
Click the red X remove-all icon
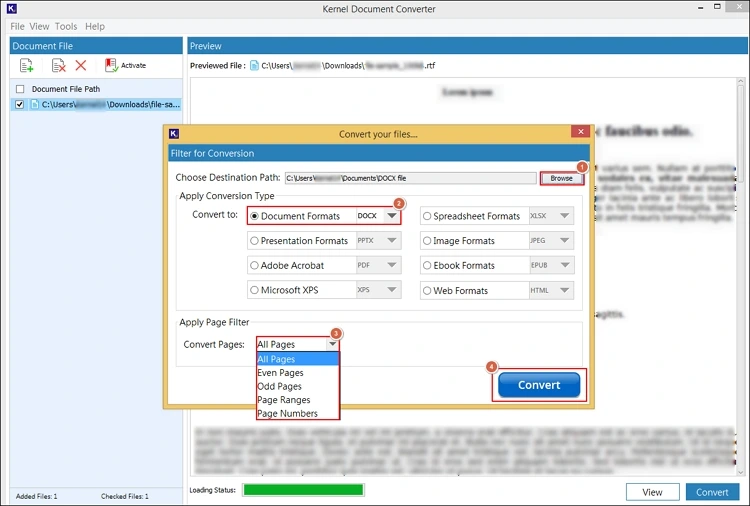81,66
